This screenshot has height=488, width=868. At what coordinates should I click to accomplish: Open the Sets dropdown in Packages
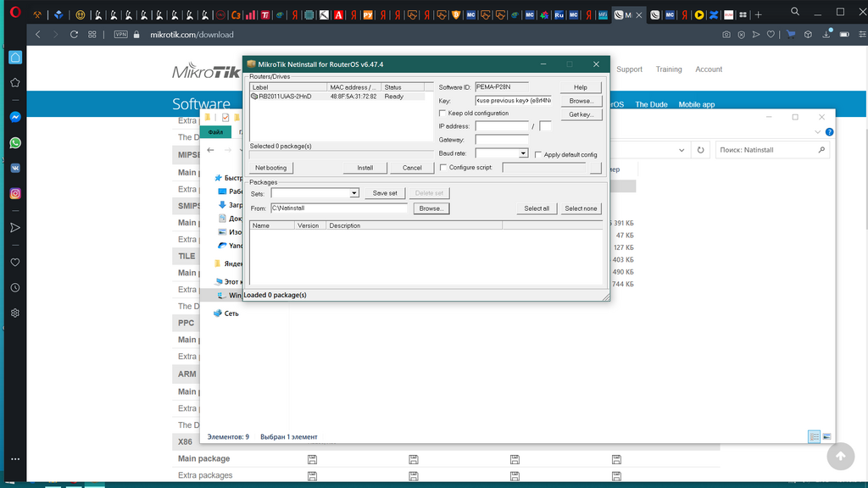click(353, 193)
